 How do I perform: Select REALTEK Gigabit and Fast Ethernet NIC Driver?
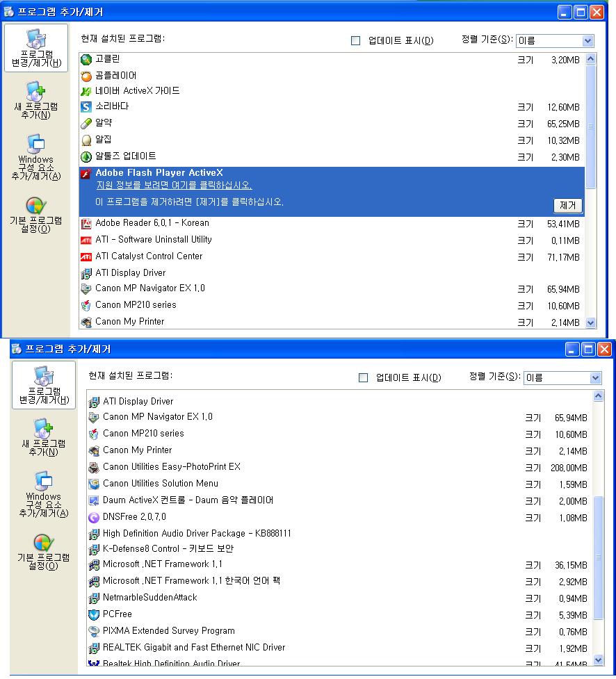pos(194,648)
